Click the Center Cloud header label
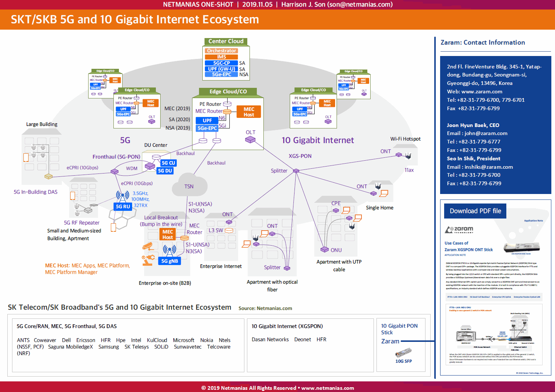The image size is (555, 392). 226,41
